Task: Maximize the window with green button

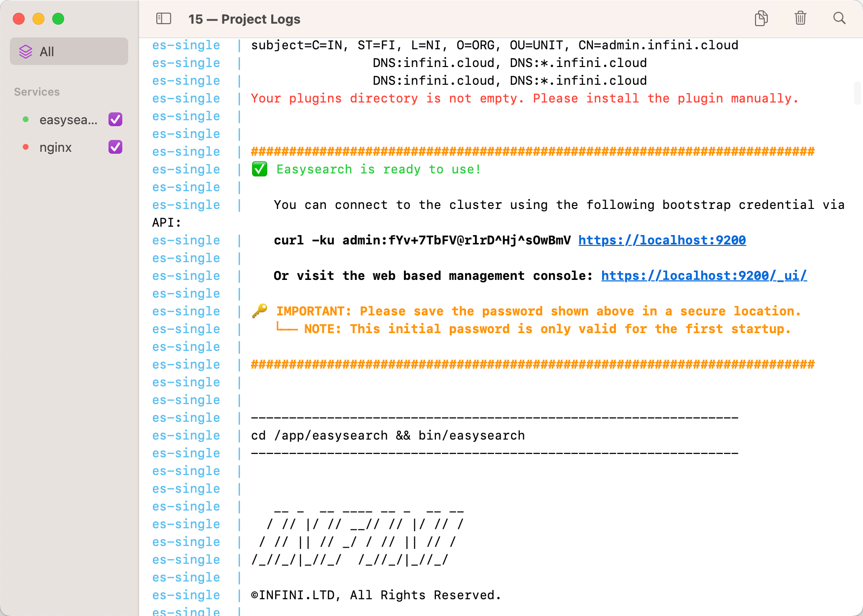Action: coord(58,19)
